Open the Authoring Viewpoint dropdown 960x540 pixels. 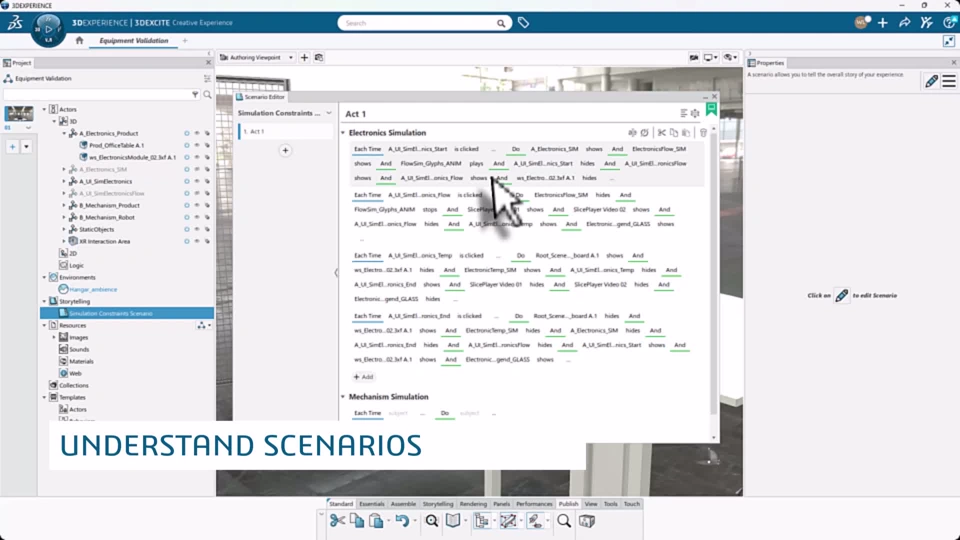(x=291, y=58)
